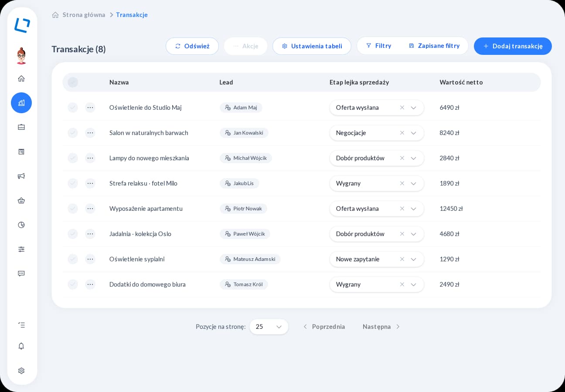Toggle the select-all checkbox in header
Screen dimensions: 565x392
click(73, 82)
